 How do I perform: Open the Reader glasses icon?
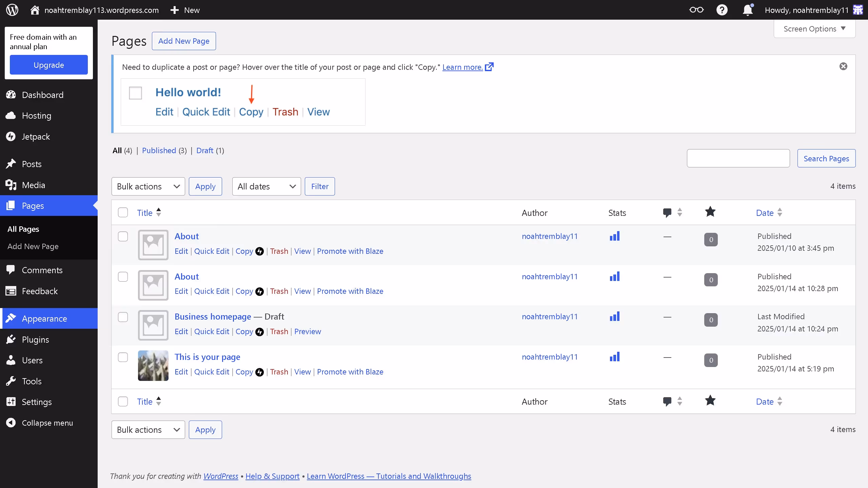[x=696, y=10]
